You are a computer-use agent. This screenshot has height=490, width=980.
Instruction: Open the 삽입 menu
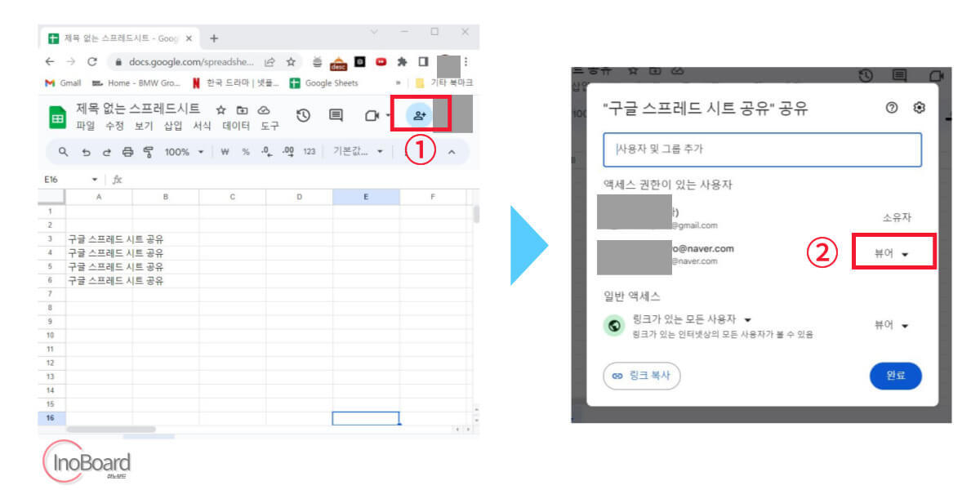(173, 126)
